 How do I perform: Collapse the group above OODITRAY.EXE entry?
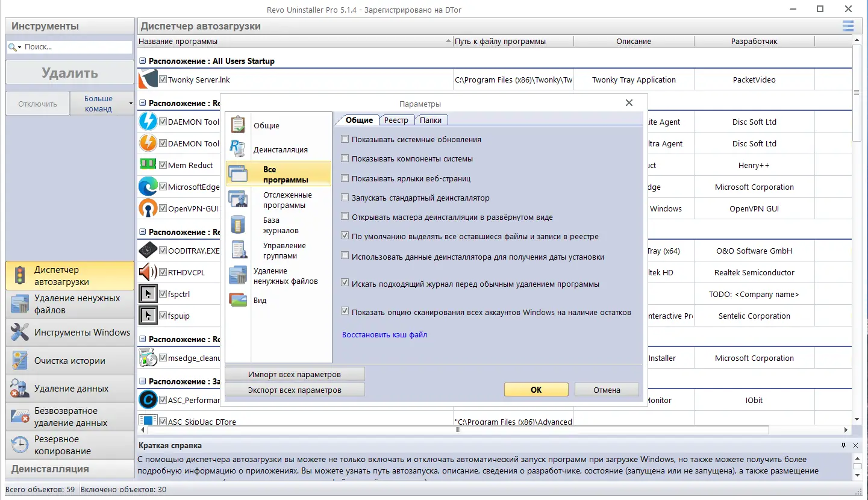pos(143,232)
